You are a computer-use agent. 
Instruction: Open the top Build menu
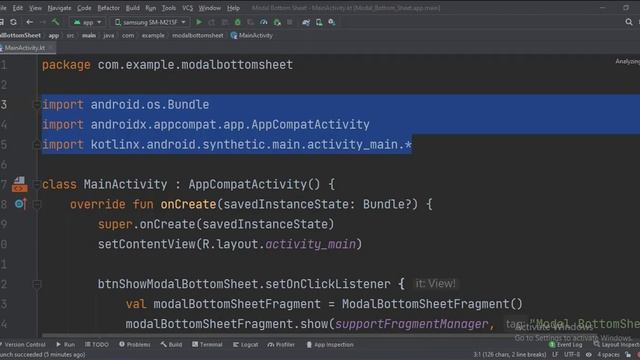[133, 8]
